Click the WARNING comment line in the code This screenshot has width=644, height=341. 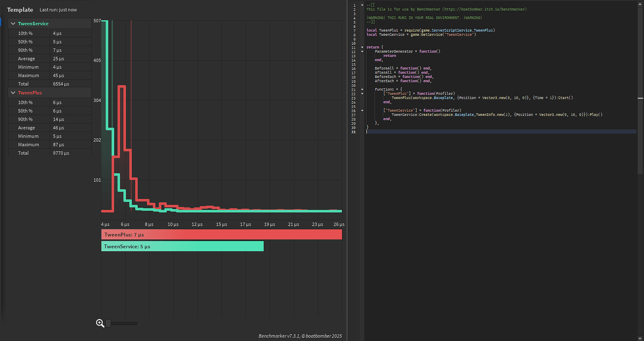(x=424, y=18)
